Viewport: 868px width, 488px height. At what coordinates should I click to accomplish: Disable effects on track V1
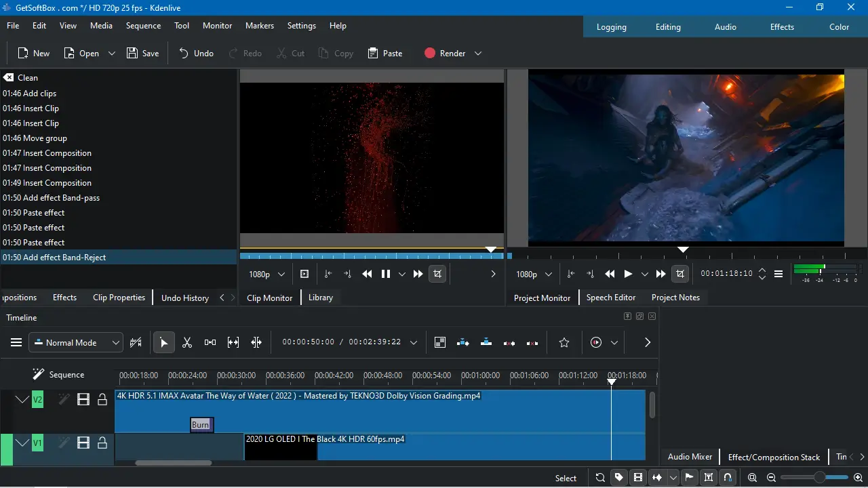click(64, 443)
